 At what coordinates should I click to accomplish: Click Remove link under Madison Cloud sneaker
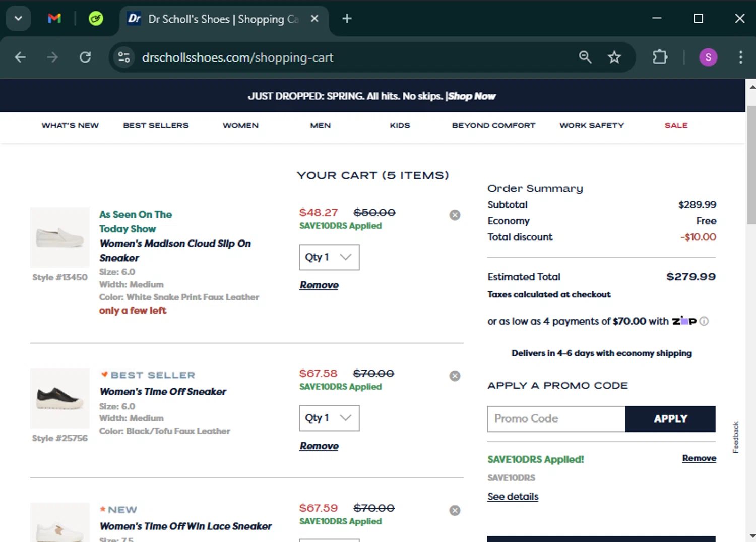point(319,285)
